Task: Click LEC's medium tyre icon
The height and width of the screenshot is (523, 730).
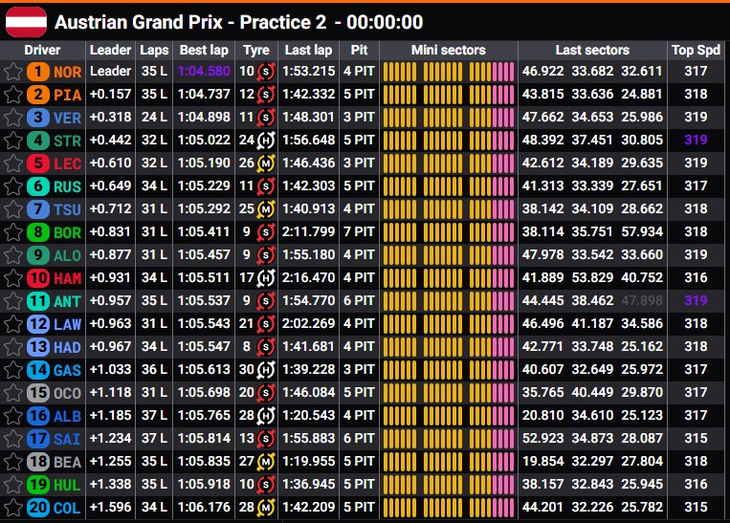Action: tap(266, 163)
